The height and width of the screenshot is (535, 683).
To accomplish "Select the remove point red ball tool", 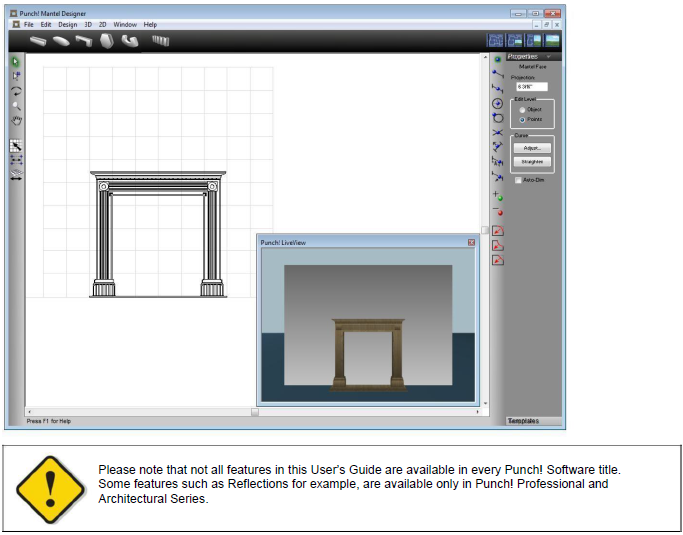I will [x=497, y=211].
